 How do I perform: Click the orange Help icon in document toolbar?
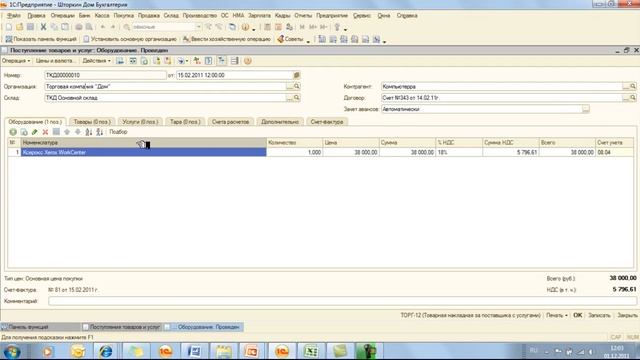click(x=247, y=61)
